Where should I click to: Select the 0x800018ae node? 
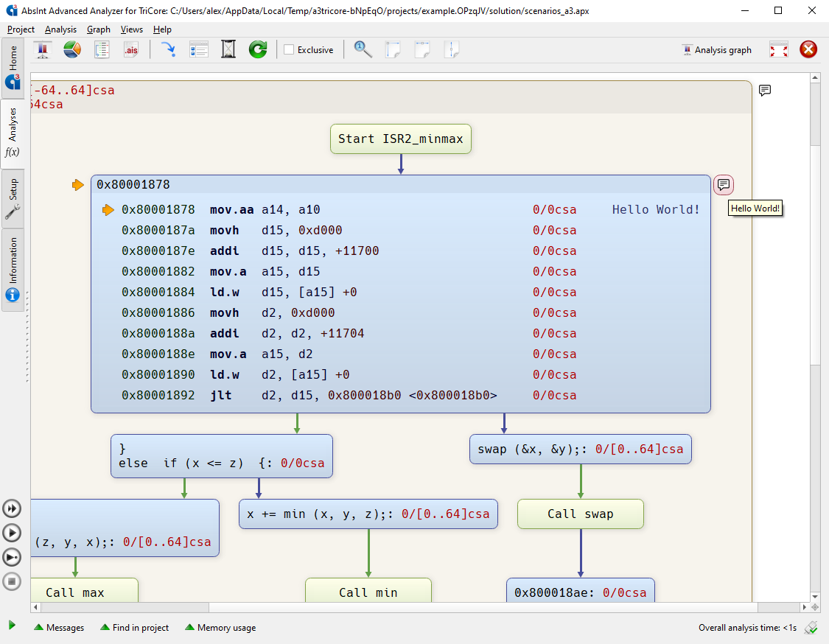(581, 591)
